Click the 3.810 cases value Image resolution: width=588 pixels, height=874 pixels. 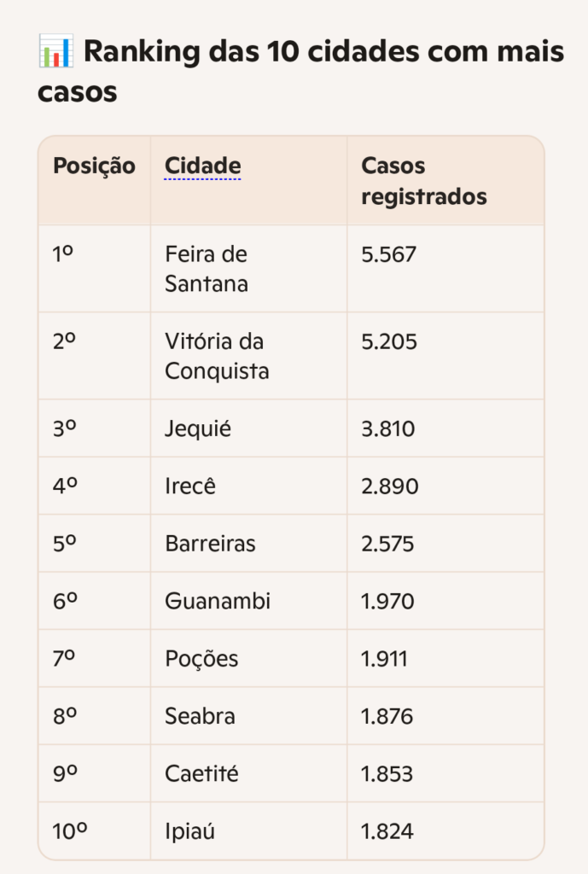tap(388, 429)
